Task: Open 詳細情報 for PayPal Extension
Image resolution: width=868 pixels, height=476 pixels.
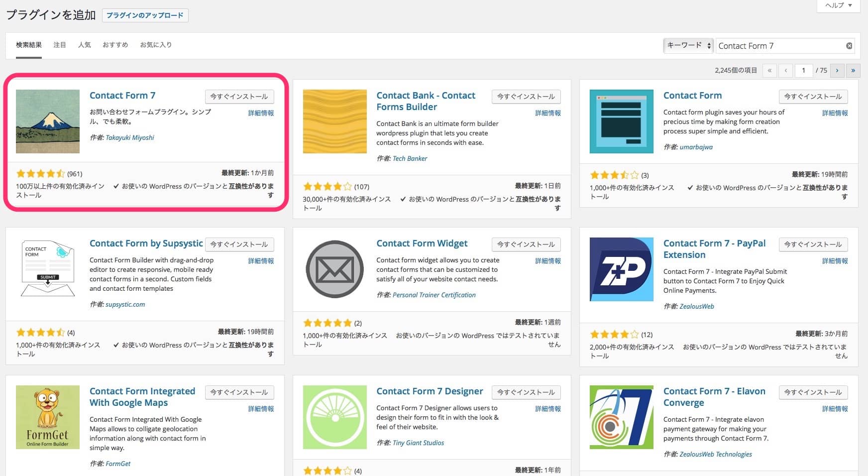Action: pyautogui.click(x=835, y=261)
